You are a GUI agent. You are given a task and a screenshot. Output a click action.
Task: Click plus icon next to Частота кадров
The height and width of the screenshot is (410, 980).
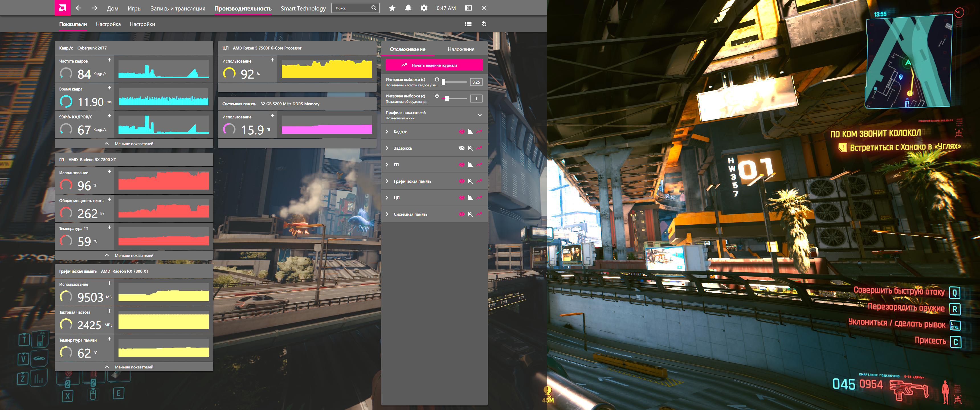pyautogui.click(x=109, y=60)
